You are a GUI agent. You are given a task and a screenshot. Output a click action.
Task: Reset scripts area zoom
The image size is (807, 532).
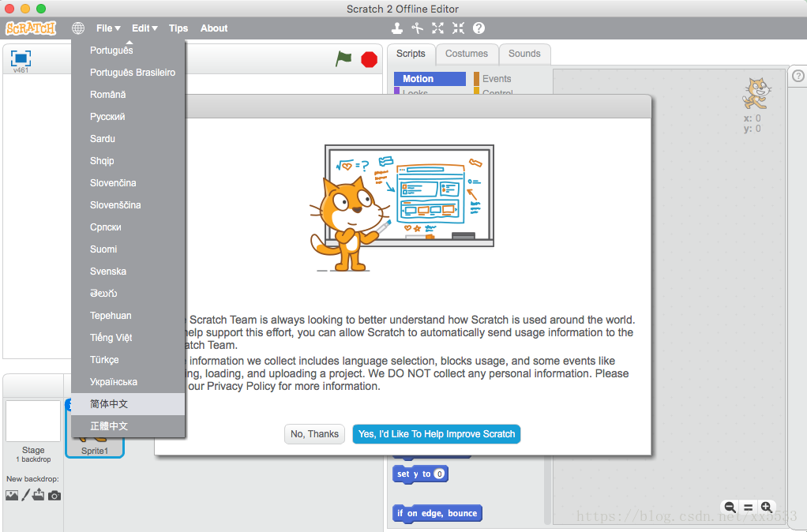pos(749,507)
